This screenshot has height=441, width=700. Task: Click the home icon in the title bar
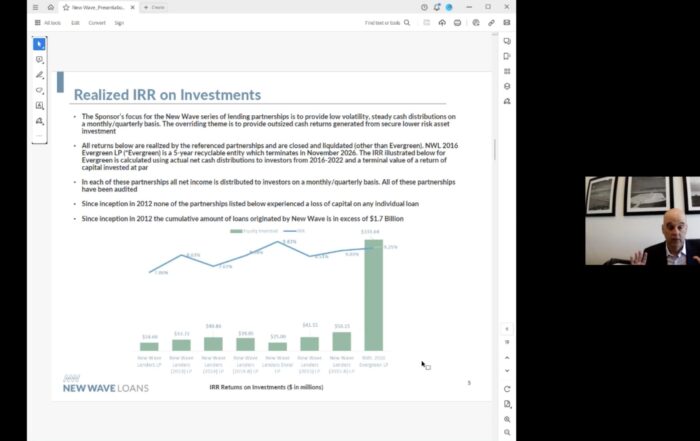(x=51, y=7)
